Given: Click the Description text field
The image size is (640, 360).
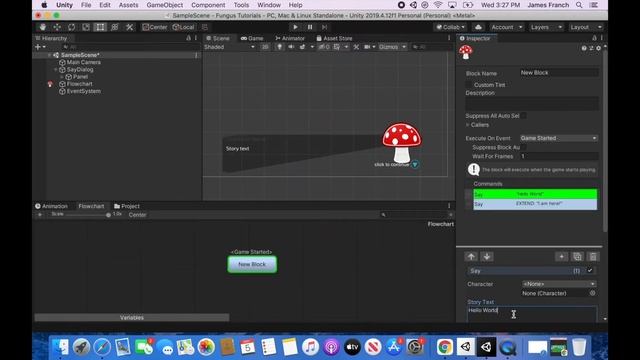Looking at the screenshot, I should pyautogui.click(x=532, y=104).
